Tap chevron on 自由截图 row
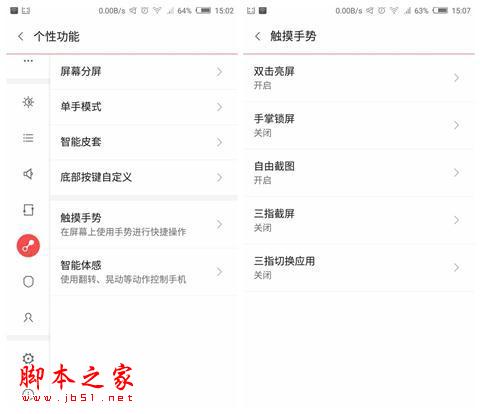This screenshot has height=414, width=480. point(456,172)
